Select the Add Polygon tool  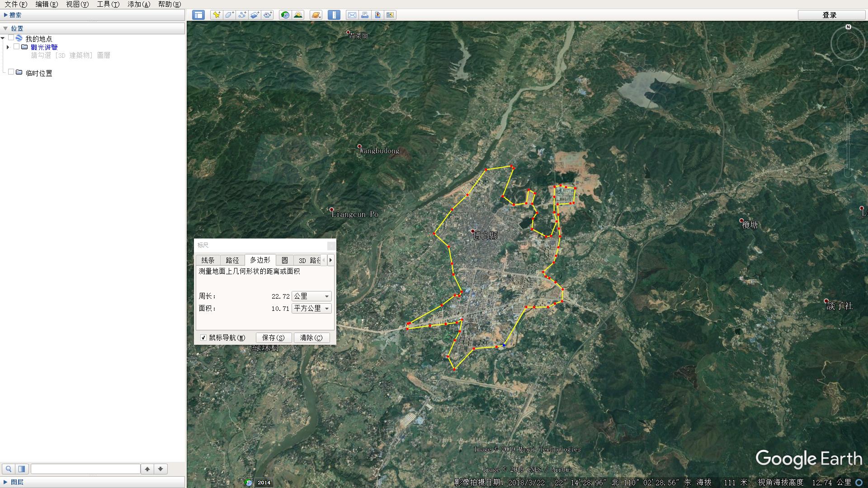click(x=229, y=15)
